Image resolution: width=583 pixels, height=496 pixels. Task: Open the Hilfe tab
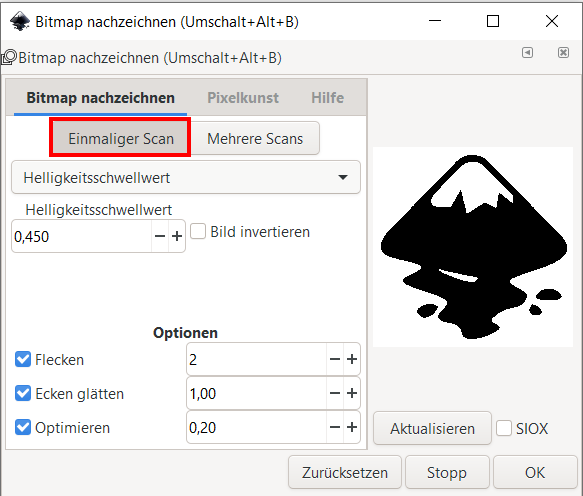pyautogui.click(x=328, y=98)
